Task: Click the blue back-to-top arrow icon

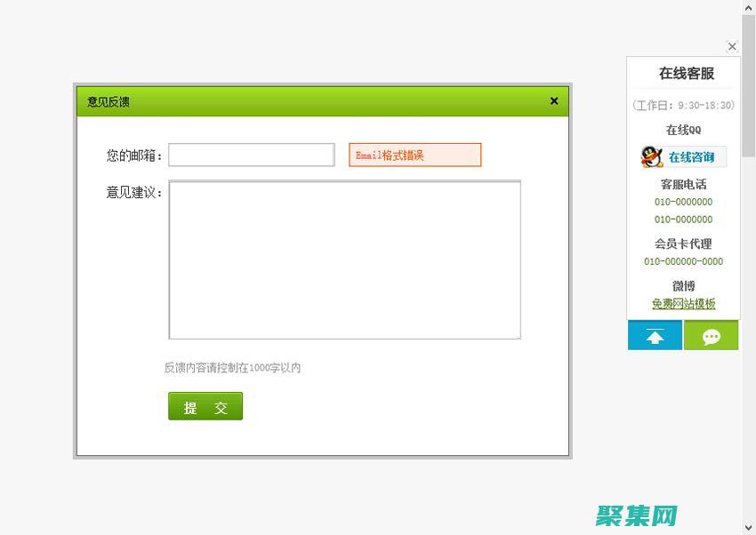Action: (x=655, y=335)
